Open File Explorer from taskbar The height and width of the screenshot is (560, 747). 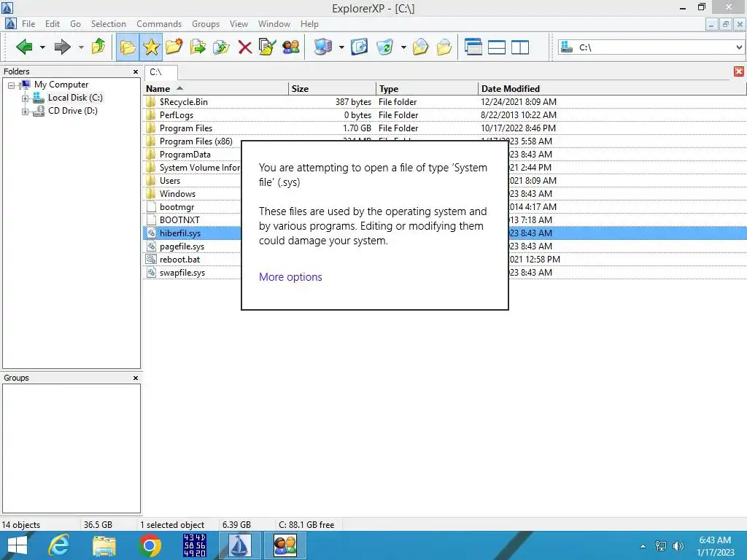coord(104,545)
